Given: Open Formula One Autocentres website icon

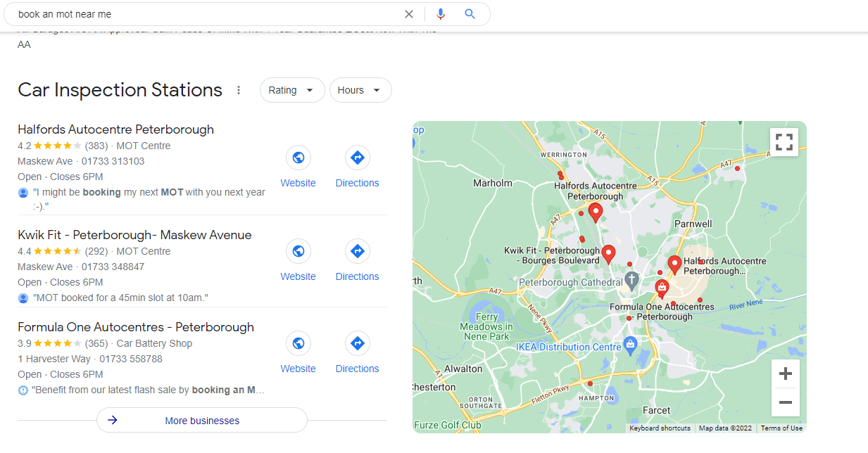Looking at the screenshot, I should click(x=298, y=344).
